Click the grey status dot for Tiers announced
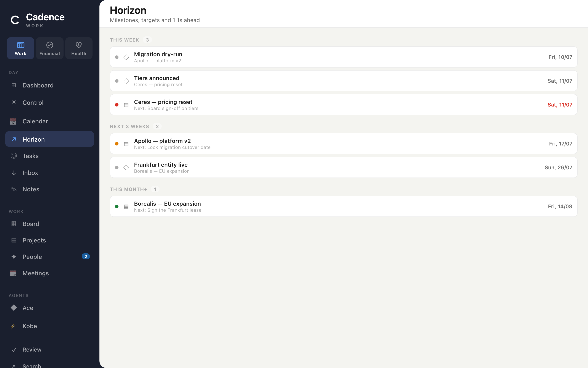This screenshot has height=368, width=588. point(117,81)
